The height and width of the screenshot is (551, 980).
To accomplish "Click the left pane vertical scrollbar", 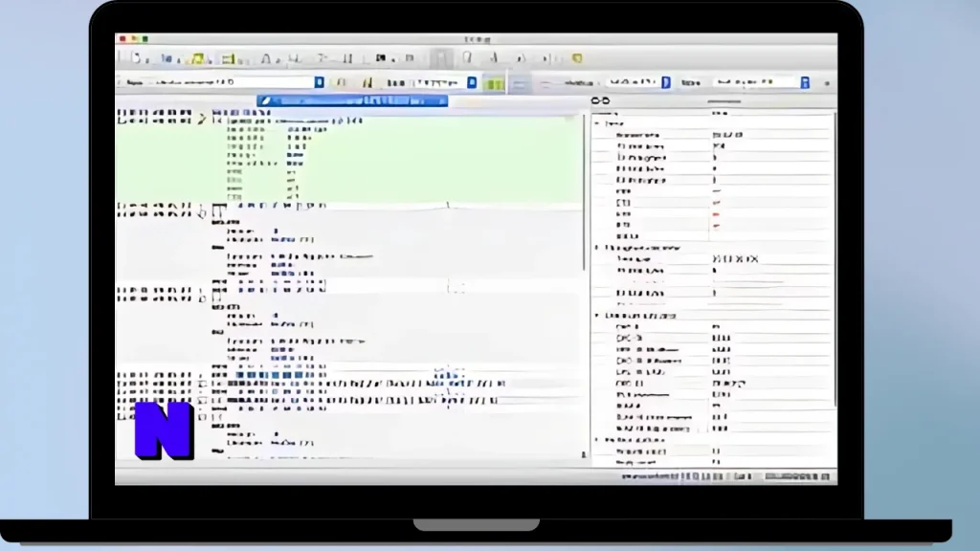I will click(x=585, y=191).
